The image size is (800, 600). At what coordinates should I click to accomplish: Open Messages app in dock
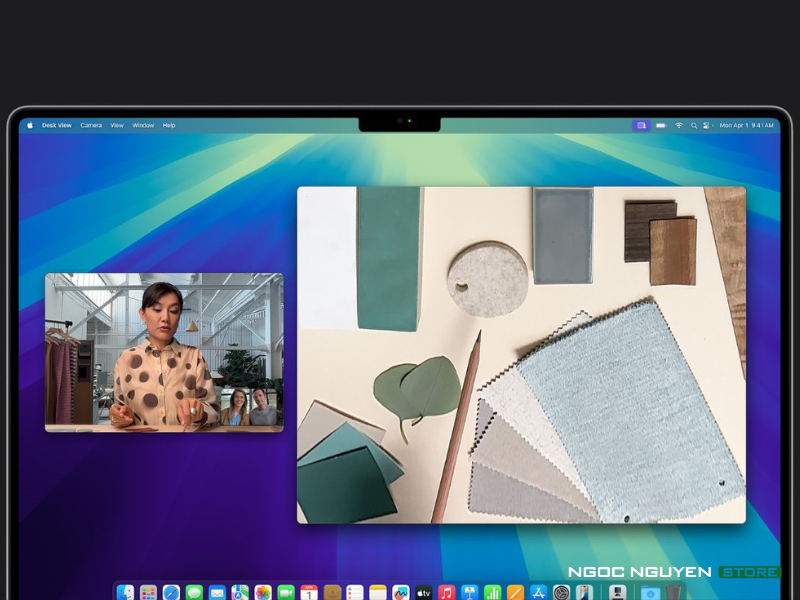pos(194,593)
